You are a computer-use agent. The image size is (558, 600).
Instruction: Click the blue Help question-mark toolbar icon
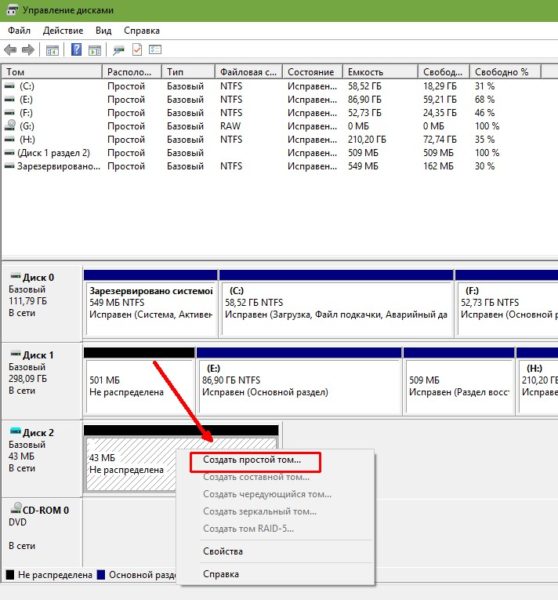(76, 50)
